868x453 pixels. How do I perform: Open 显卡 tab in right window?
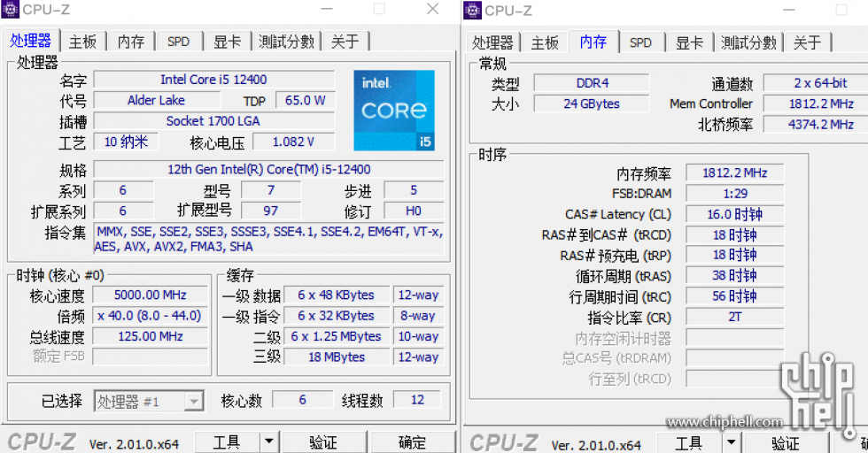click(689, 42)
